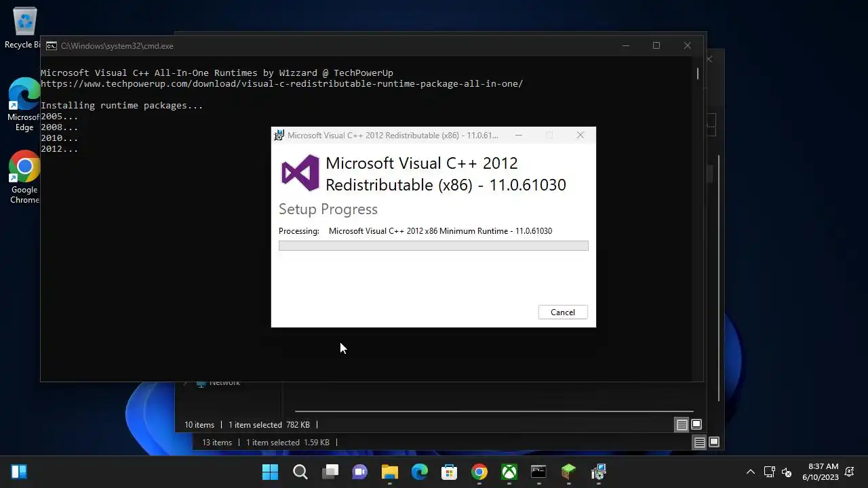The width and height of the screenshot is (868, 488).
Task: Click the cmd.exe title bar icon
Action: pos(52,46)
